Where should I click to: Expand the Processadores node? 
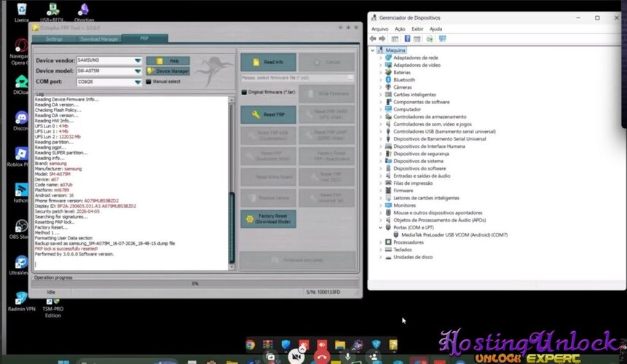381,242
